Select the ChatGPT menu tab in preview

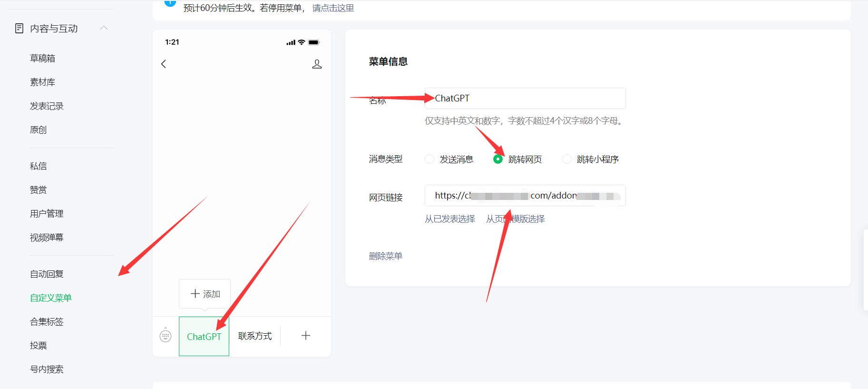204,337
